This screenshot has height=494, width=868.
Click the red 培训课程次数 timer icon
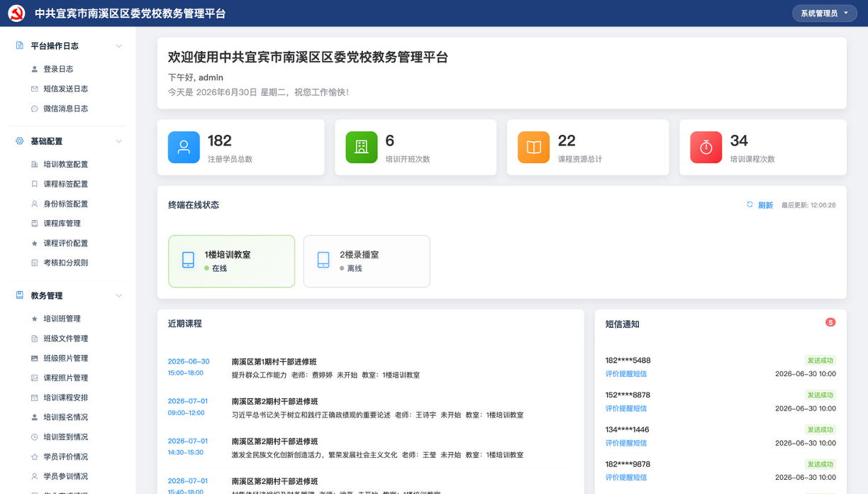[706, 147]
